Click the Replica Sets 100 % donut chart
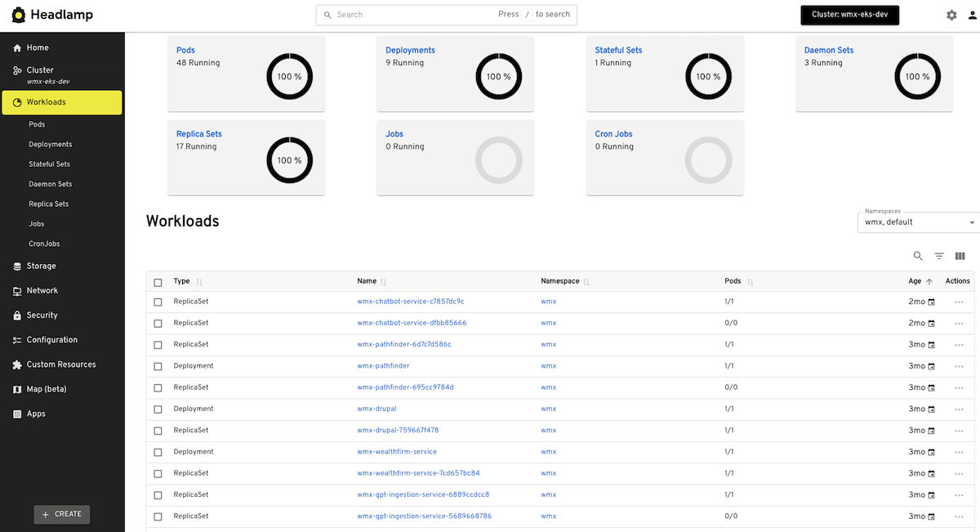Viewport: 980px width, 532px height. 289,160
